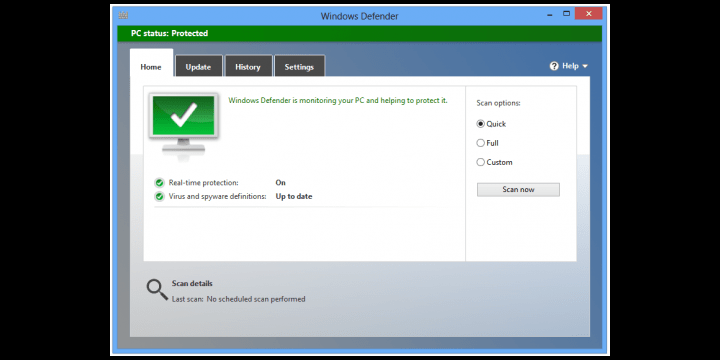Click the 'Virus and spyware definitions:' label
This screenshot has width=720, height=360.
coord(218,197)
